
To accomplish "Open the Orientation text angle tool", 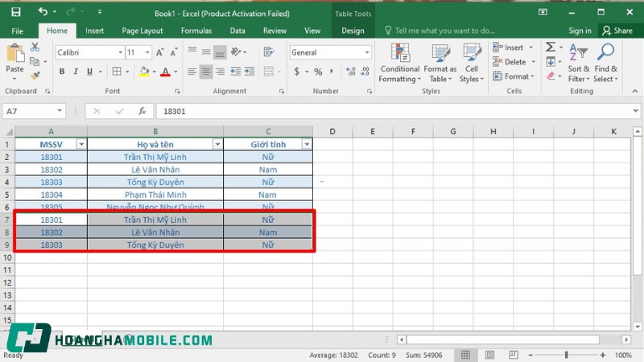I will 236,51.
